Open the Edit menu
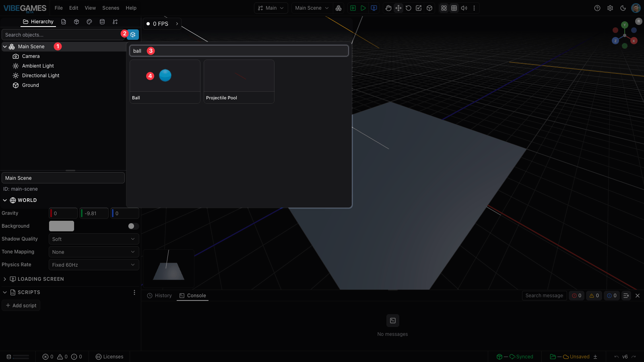 [74, 8]
